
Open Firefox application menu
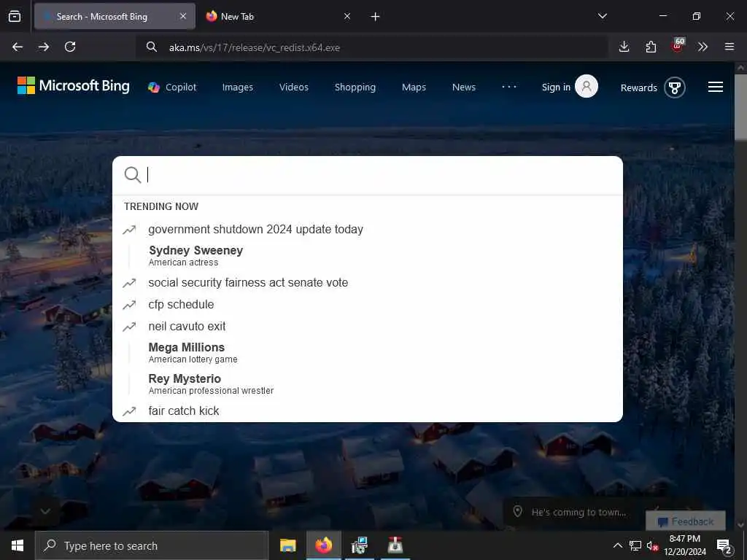click(x=729, y=47)
